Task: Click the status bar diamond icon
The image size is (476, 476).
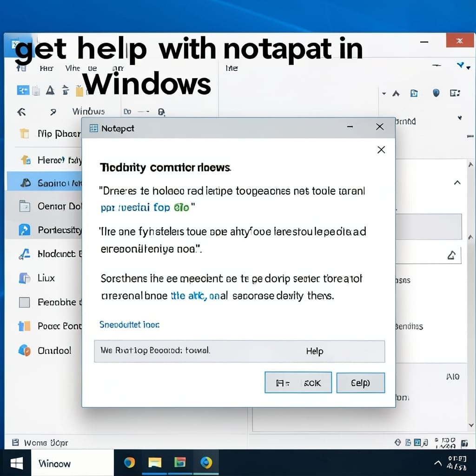Action: tap(398, 443)
